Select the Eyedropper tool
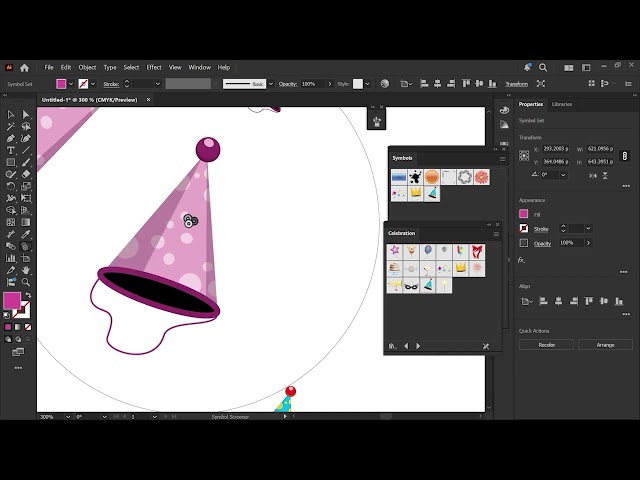Viewport: 640px width, 480px height. coord(26,234)
